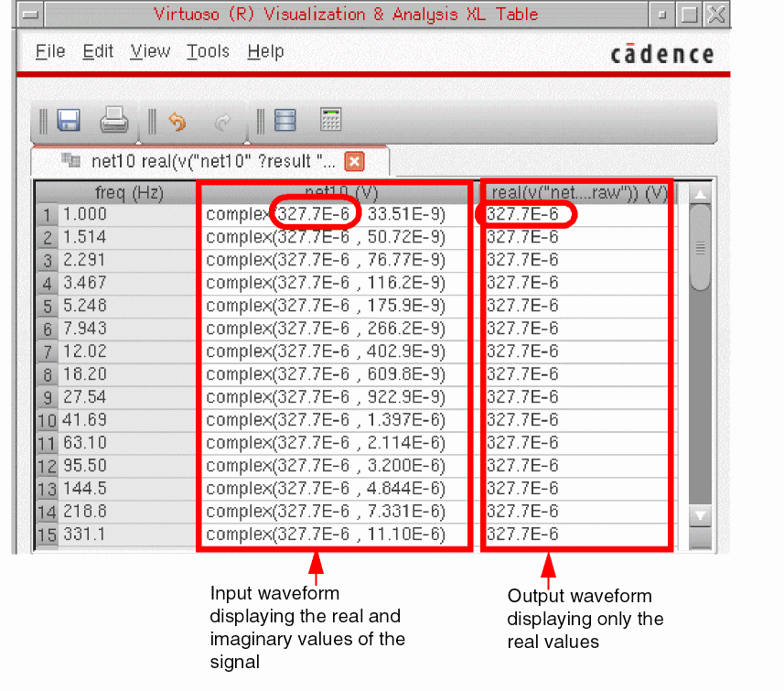Image resolution: width=784 pixels, height=691 pixels.
Task: Click the table icon on net10 tab
Action: 70,160
